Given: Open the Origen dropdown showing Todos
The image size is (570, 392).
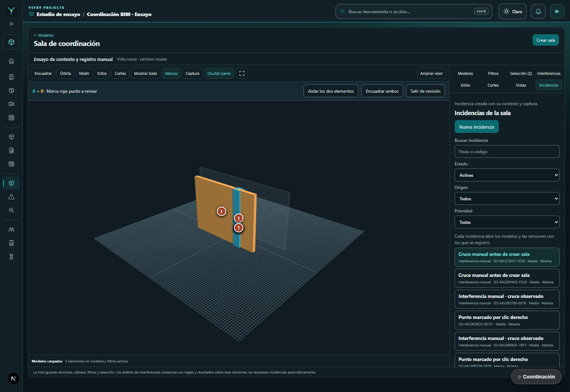Looking at the screenshot, I should tap(507, 198).
